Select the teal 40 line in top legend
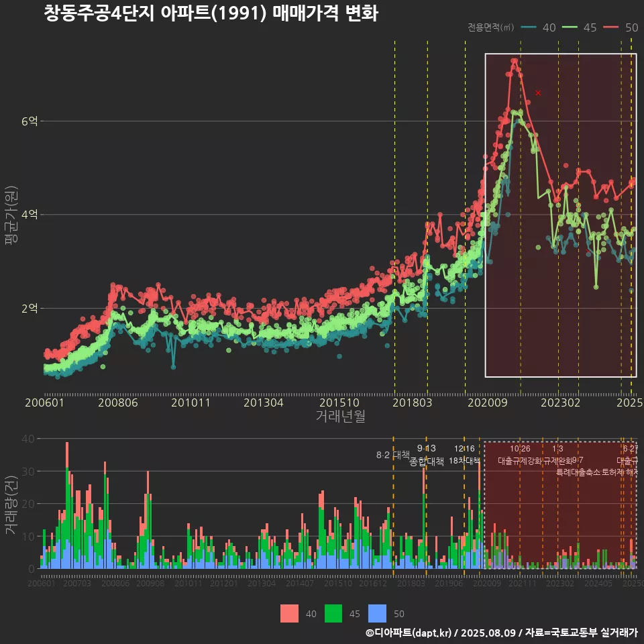644x644 pixels. pos(529,28)
